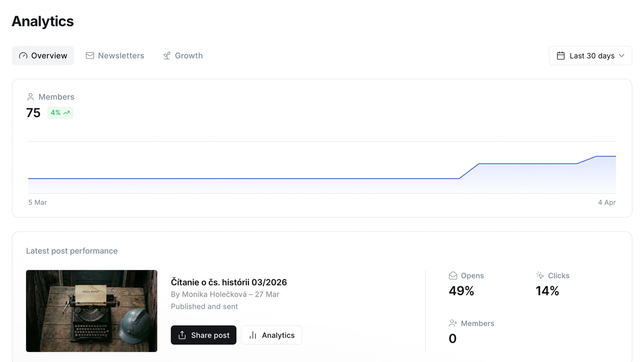Click the bar chart icon in Analytics button
Screen dimensions: 644x362
tap(253, 335)
